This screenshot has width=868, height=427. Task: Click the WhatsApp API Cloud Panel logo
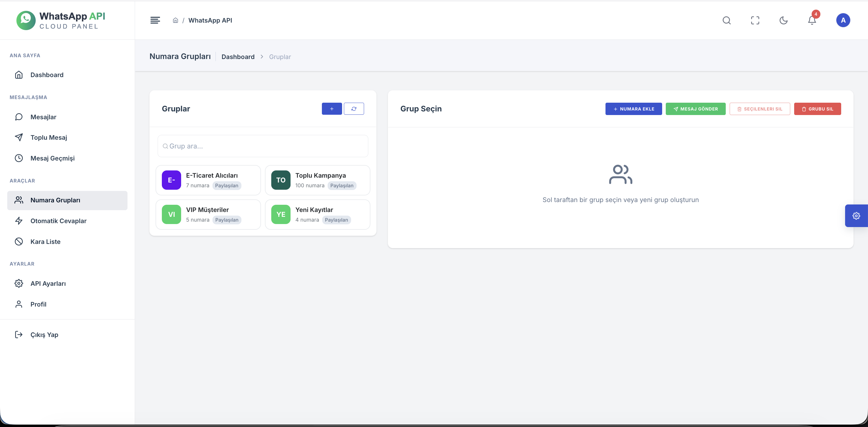click(61, 20)
